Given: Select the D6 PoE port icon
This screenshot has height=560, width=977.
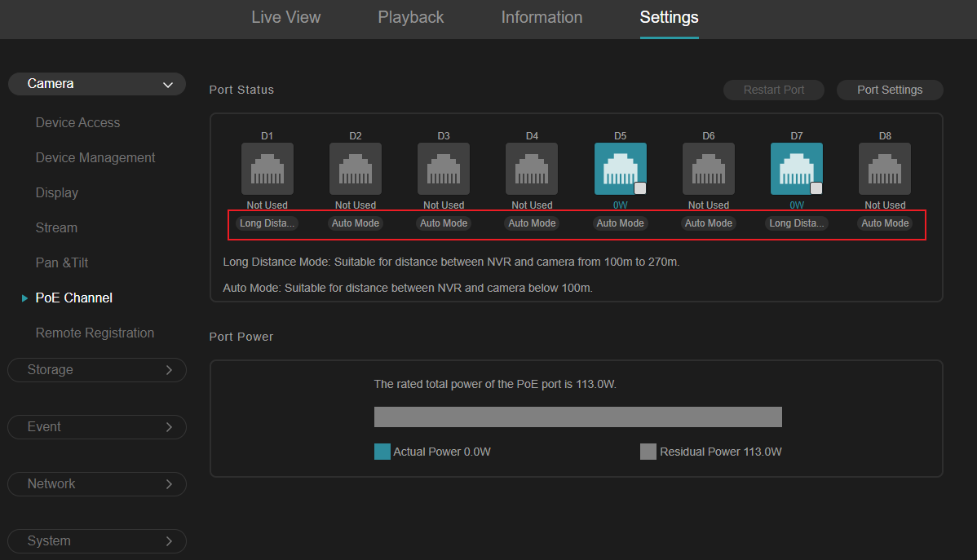Looking at the screenshot, I should pyautogui.click(x=709, y=169).
